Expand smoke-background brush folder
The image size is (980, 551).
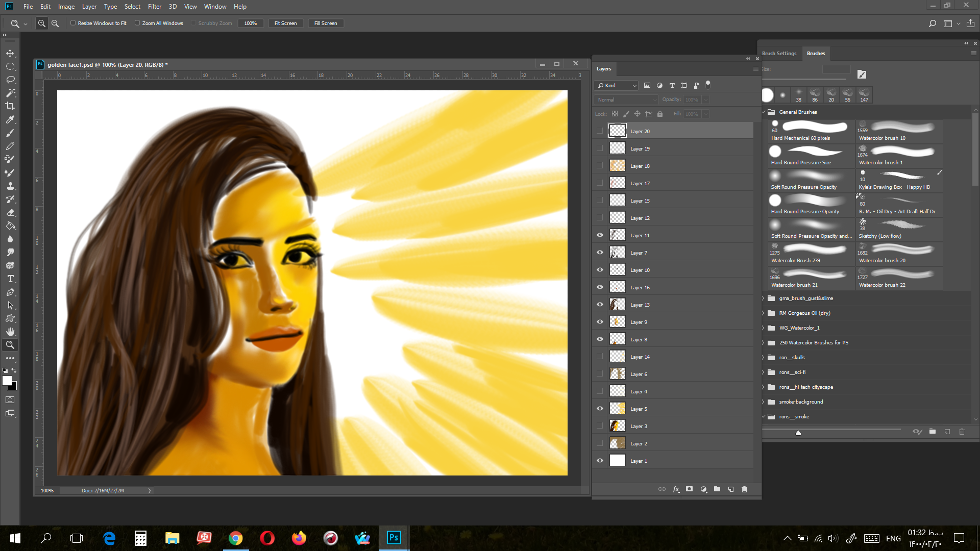(764, 402)
